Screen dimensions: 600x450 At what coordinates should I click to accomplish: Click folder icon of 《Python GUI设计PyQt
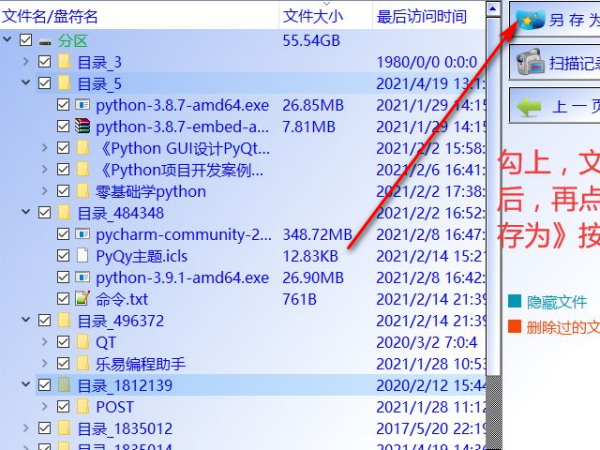pos(83,148)
